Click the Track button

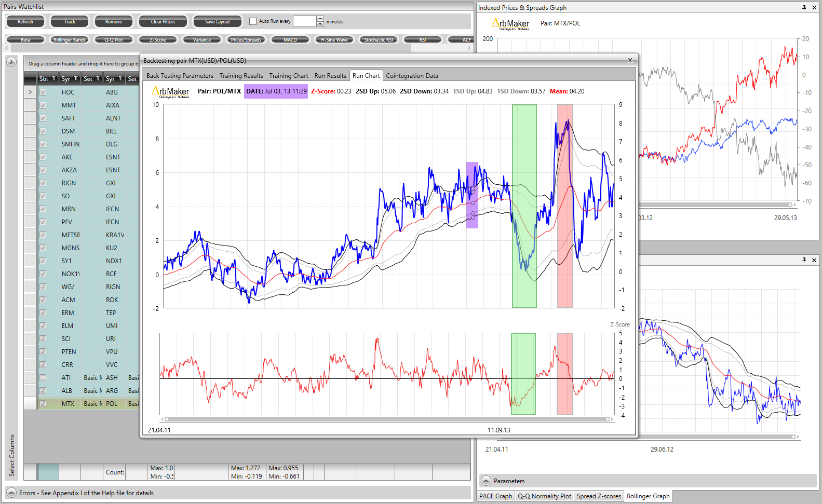click(70, 22)
